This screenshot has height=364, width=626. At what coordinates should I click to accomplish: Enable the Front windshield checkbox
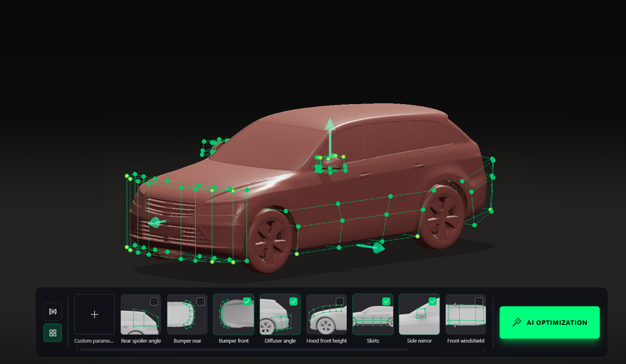(479, 301)
